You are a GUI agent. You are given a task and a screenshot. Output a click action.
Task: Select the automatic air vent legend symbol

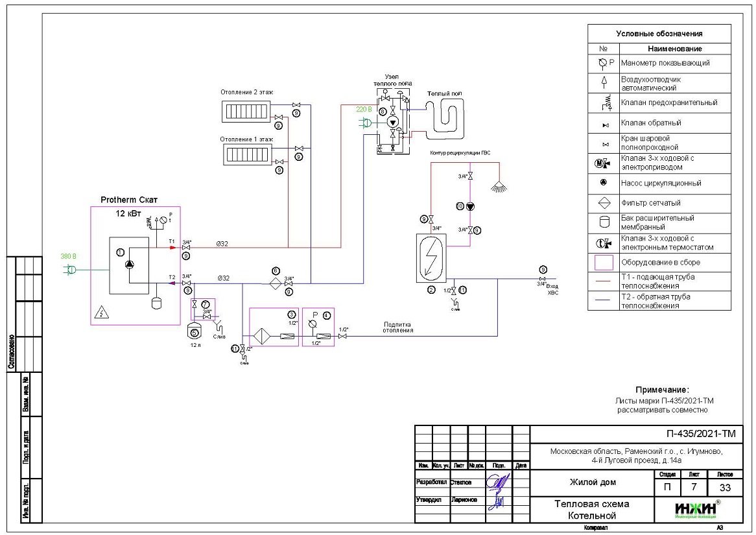(x=604, y=82)
